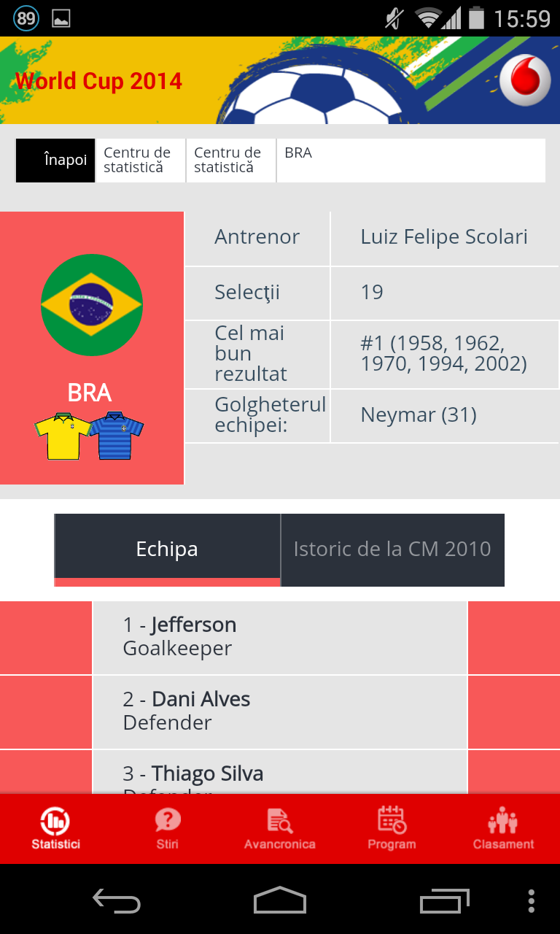This screenshot has height=934, width=560.
Task: Open player 1 - Jefferson row
Action: [x=280, y=637]
